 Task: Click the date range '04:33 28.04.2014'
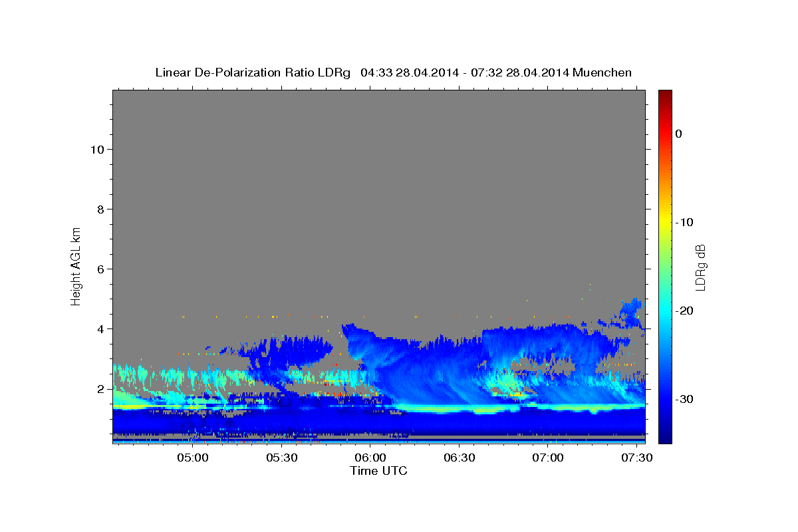point(409,72)
